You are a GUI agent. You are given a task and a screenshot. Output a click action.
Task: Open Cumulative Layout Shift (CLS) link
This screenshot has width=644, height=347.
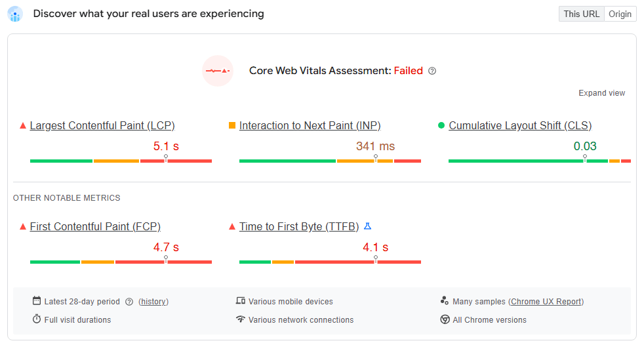click(x=520, y=125)
